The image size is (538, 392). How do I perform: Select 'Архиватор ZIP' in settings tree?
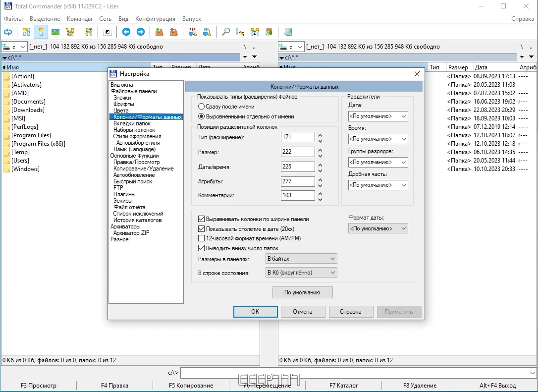[131, 233]
